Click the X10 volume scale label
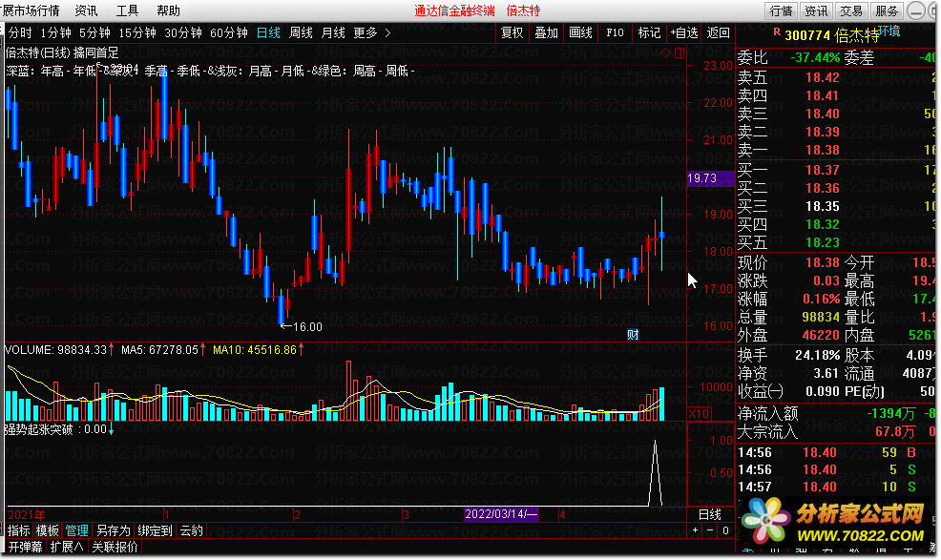Screen dimensions: 941x560 click(x=699, y=413)
